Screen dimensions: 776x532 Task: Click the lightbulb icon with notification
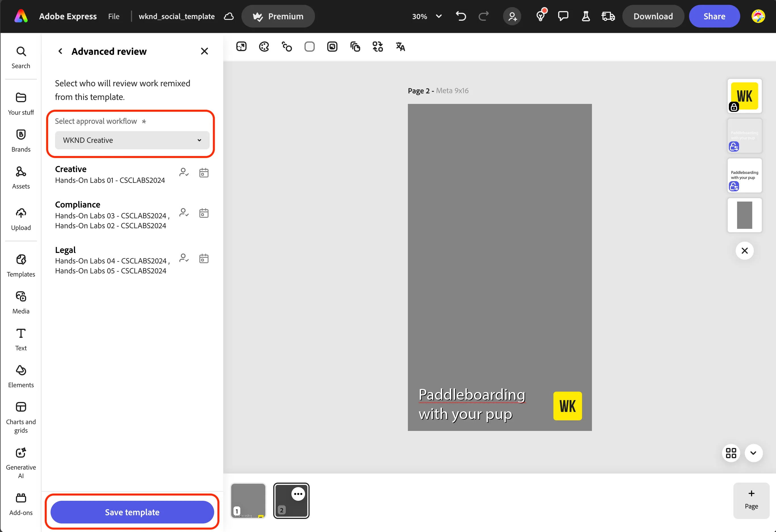tap(541, 16)
